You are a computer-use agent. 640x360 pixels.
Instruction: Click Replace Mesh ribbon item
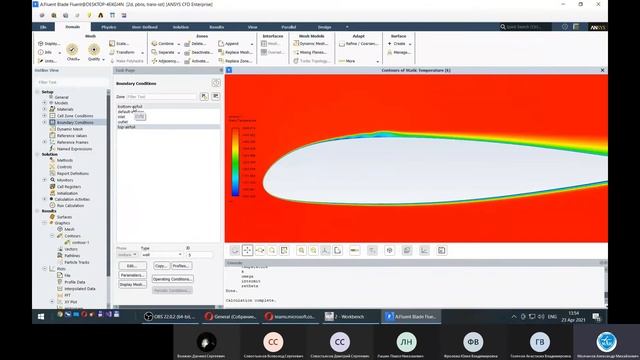click(236, 52)
